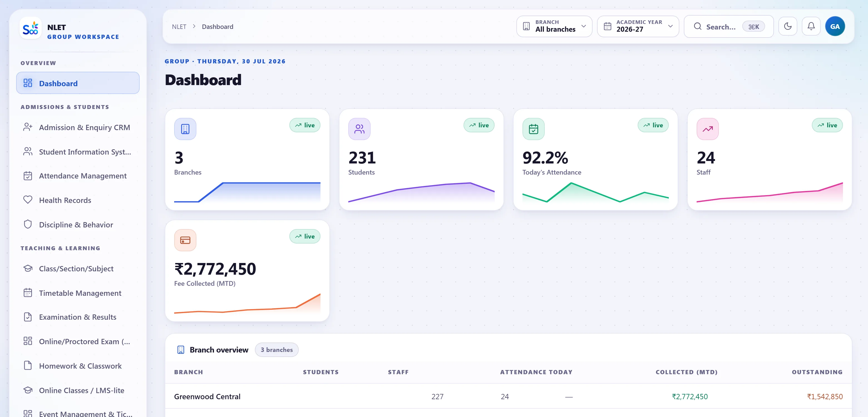Click the Examination & Results file icon
The height and width of the screenshot is (417, 868).
tap(28, 317)
